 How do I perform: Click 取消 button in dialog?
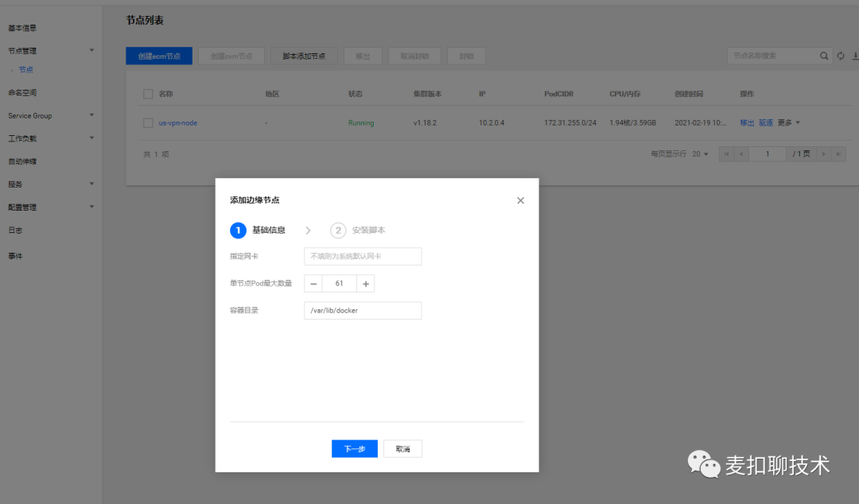pyautogui.click(x=402, y=448)
